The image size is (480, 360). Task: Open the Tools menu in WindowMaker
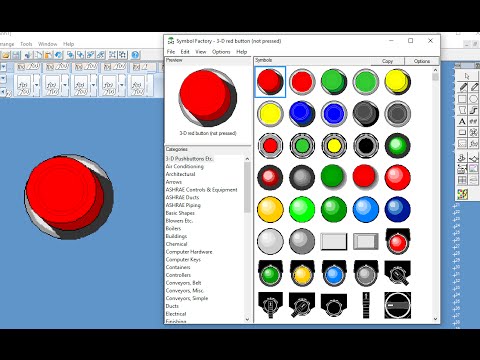pos(26,44)
